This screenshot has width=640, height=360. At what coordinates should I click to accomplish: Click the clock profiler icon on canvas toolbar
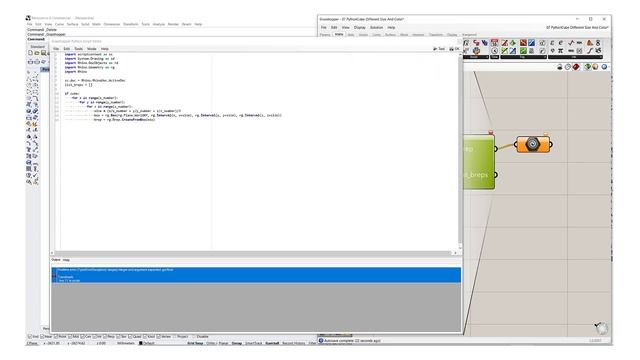tap(568, 67)
